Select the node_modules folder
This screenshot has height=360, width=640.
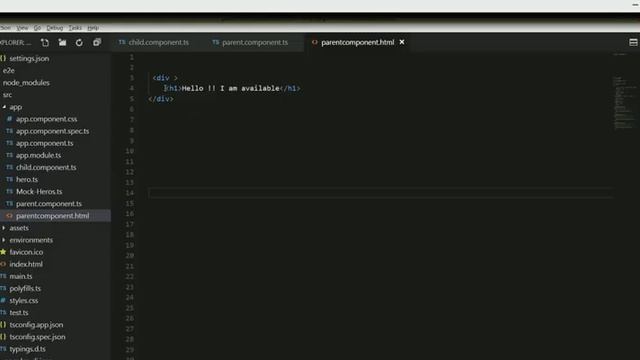click(x=26, y=82)
